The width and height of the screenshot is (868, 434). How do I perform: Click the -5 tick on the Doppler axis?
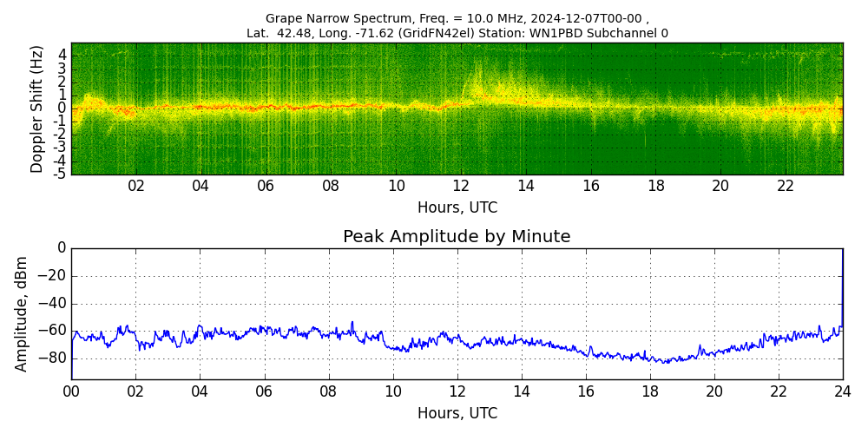tap(60, 174)
